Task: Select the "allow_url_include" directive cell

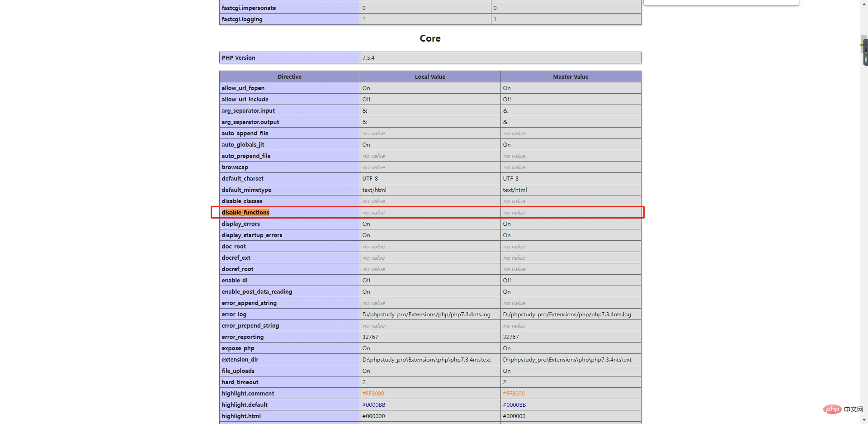Action: [290, 99]
